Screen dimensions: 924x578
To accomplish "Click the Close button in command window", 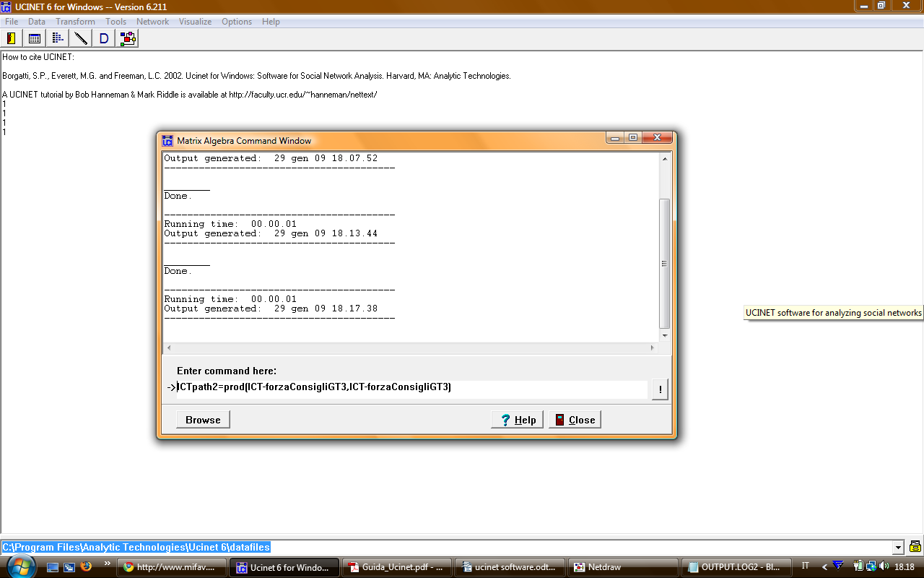I will 575,420.
